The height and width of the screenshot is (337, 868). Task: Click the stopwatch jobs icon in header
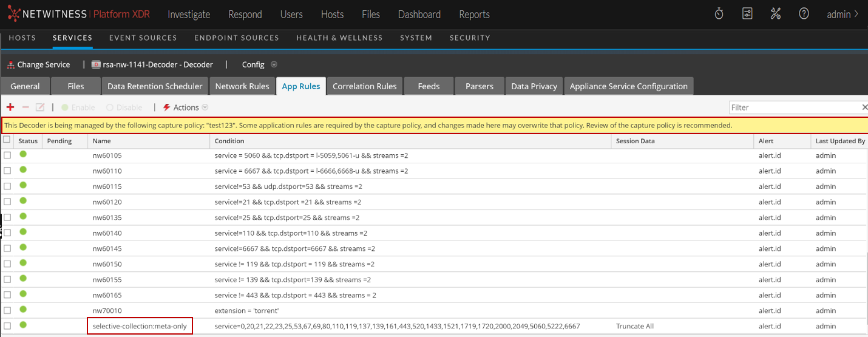[719, 14]
